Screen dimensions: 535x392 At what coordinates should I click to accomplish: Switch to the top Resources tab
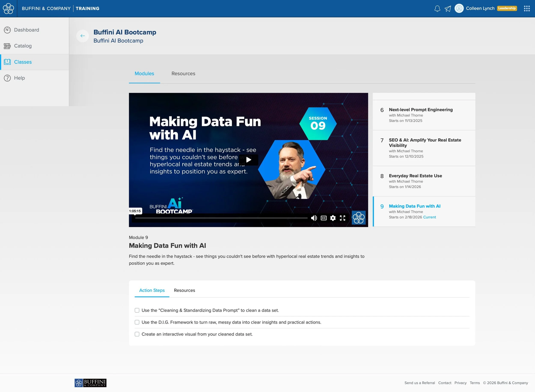(183, 74)
